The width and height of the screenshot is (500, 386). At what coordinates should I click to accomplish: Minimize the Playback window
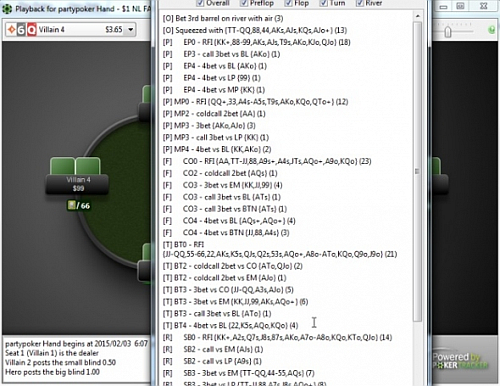[x=443, y=7]
